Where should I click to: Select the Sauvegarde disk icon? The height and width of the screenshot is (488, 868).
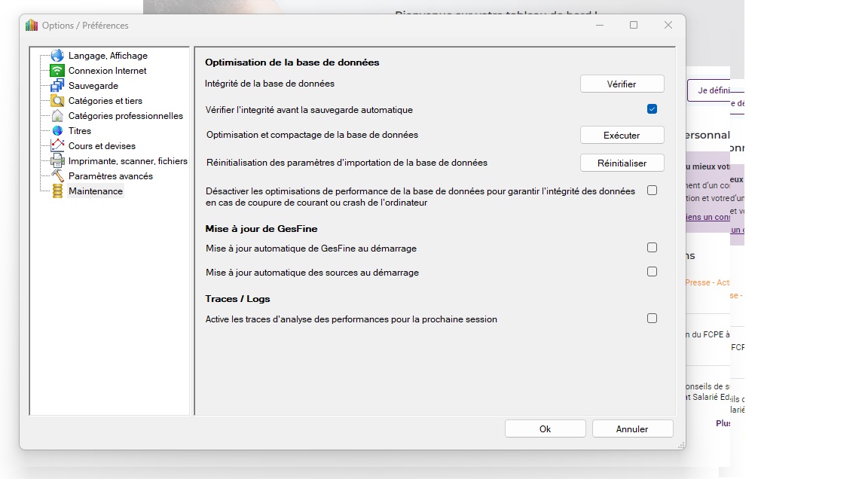pyautogui.click(x=57, y=86)
